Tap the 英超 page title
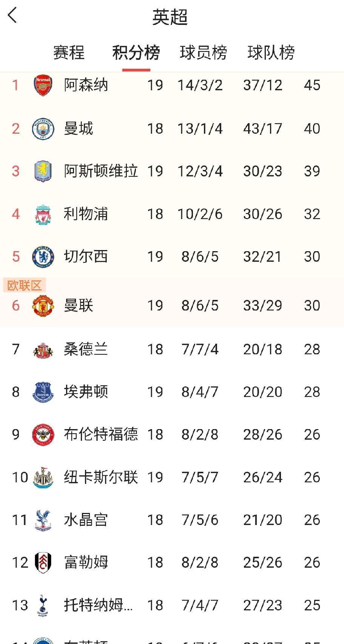The height and width of the screenshot is (644, 344). pos(170,17)
